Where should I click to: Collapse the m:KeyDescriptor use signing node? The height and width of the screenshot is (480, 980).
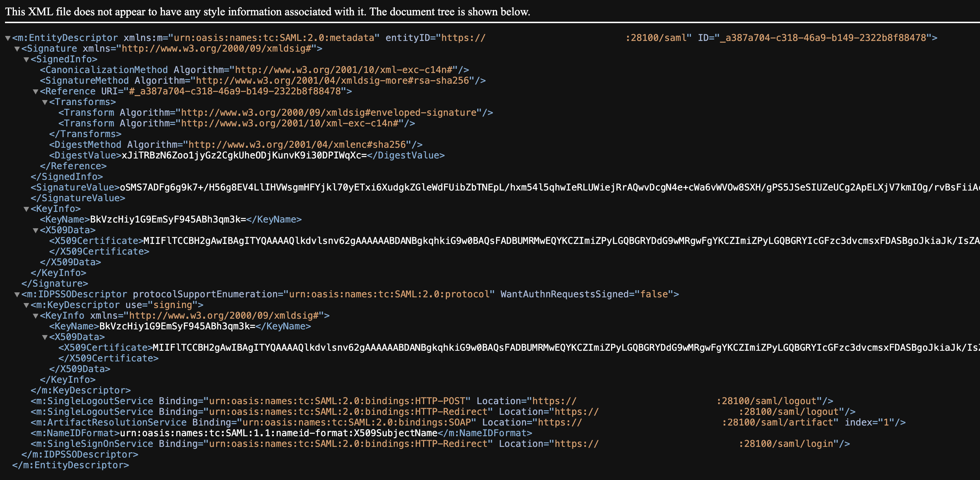(26, 305)
